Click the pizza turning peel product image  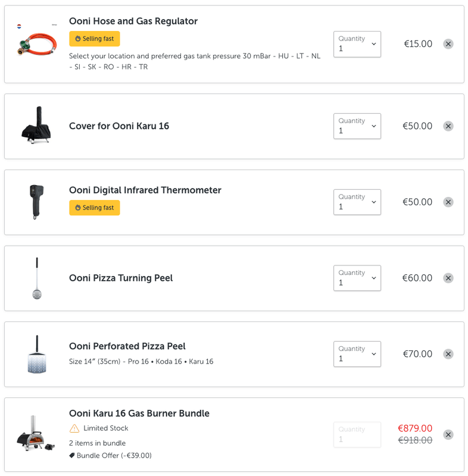(37, 278)
